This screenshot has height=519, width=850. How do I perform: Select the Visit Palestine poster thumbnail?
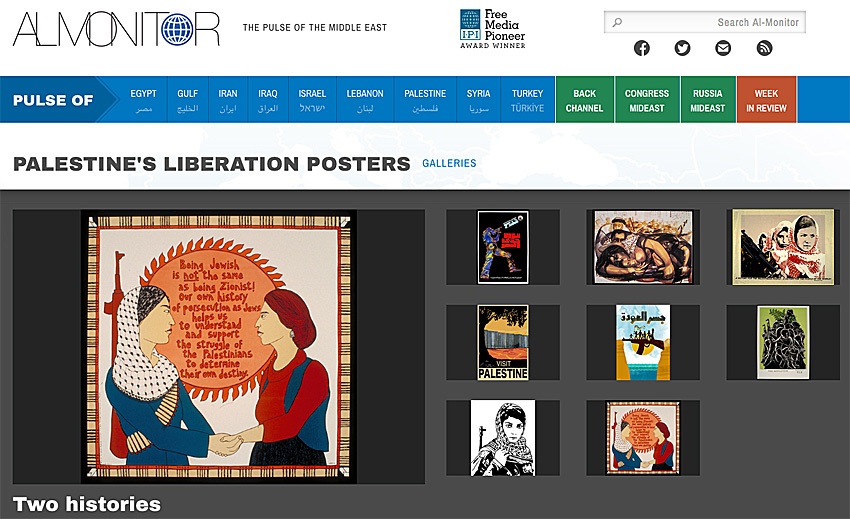[503, 342]
